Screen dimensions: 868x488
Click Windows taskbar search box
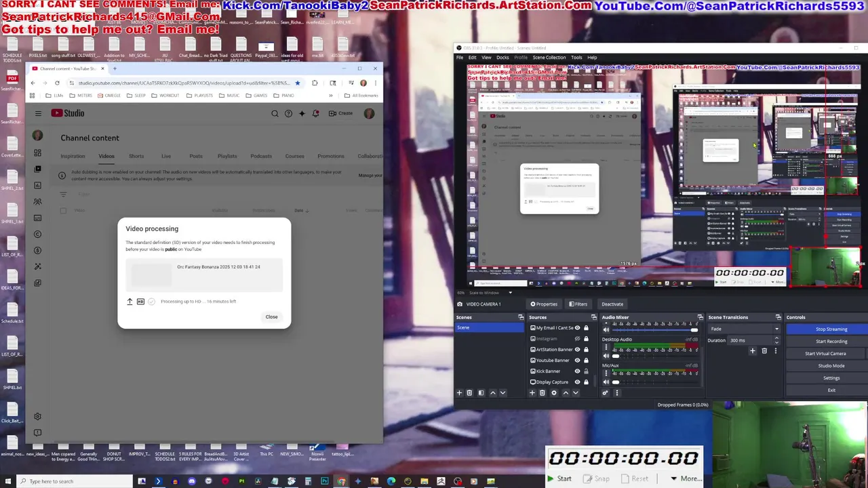point(75,481)
